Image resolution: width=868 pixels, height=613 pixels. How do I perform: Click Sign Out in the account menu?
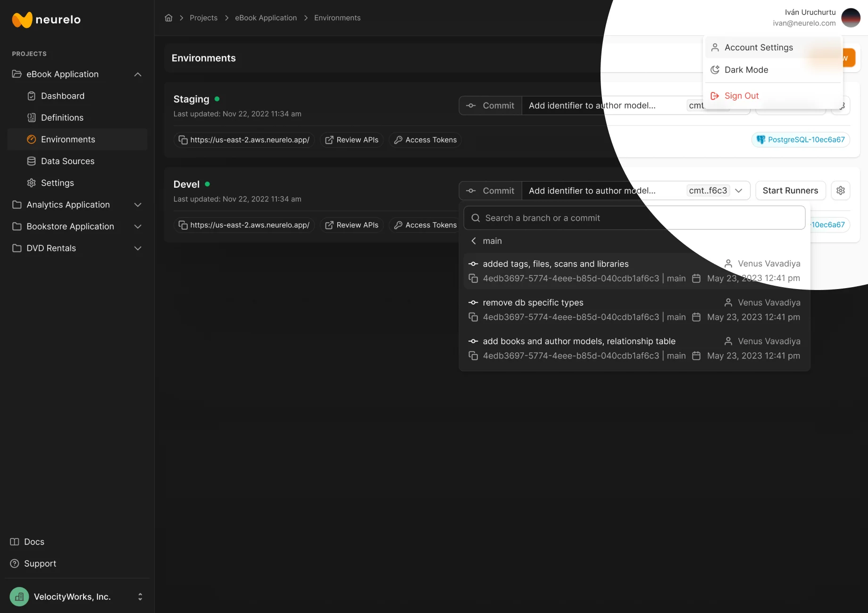pos(741,95)
